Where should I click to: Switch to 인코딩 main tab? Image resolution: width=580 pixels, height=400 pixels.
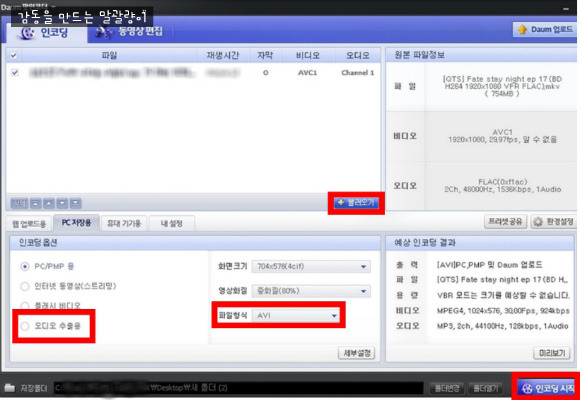[x=47, y=33]
